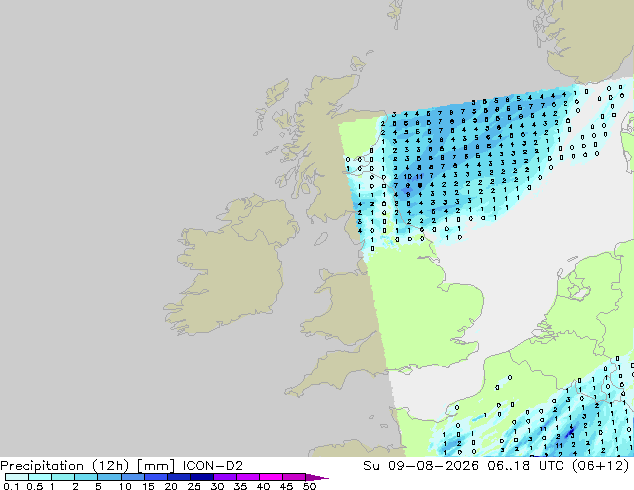634x490 pixels.
Task: Click the 'Precipitation (12h)' title text
Action: (x=65, y=466)
